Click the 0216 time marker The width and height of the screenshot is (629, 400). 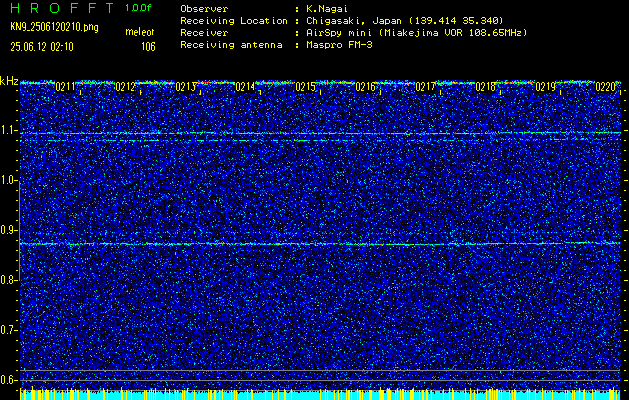click(365, 87)
